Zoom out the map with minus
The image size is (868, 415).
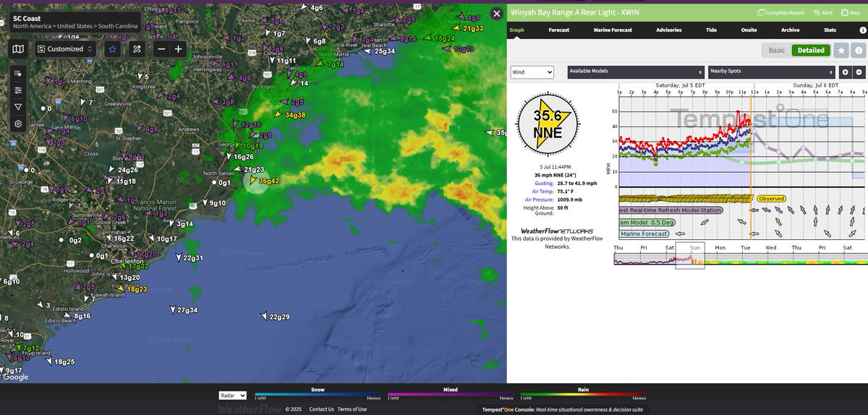pyautogui.click(x=161, y=48)
